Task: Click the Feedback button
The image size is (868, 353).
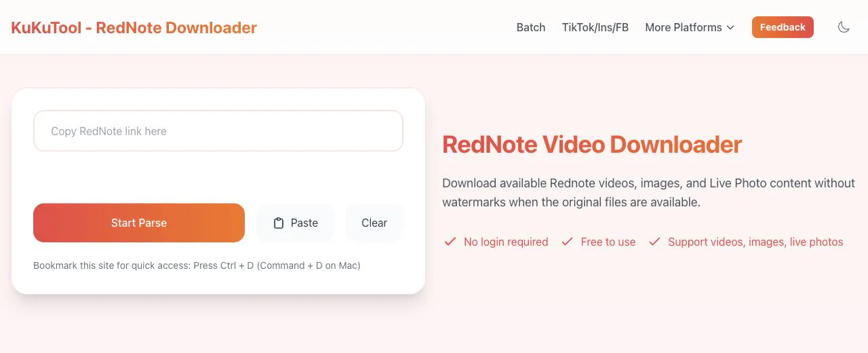Action: point(783,27)
